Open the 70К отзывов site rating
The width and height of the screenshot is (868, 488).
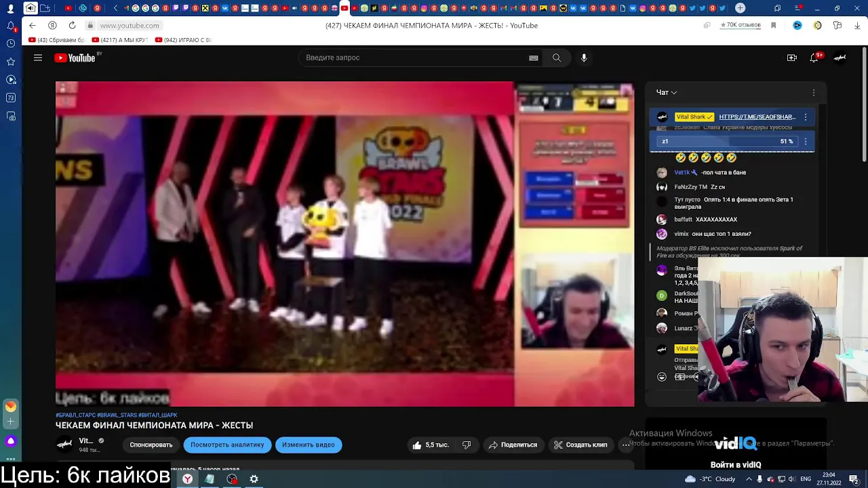click(740, 25)
